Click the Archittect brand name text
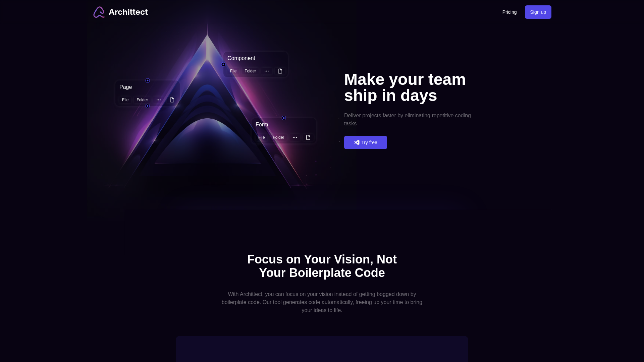This screenshot has width=644, height=362. (128, 12)
